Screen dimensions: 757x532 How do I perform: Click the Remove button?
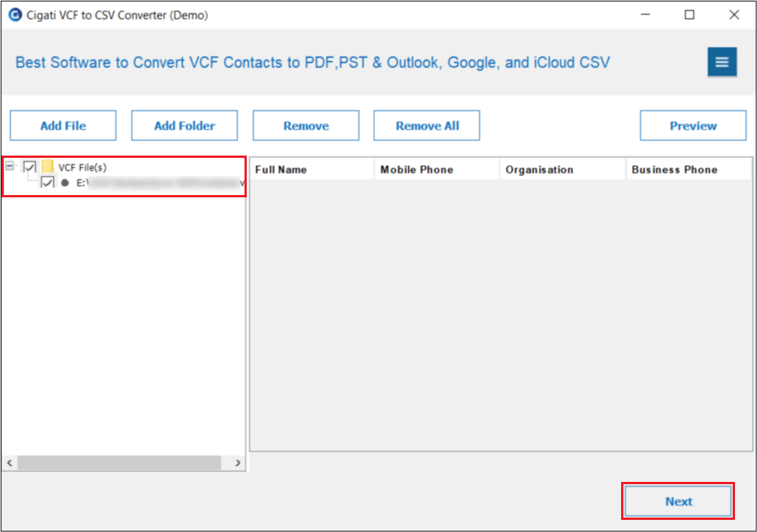tap(306, 125)
